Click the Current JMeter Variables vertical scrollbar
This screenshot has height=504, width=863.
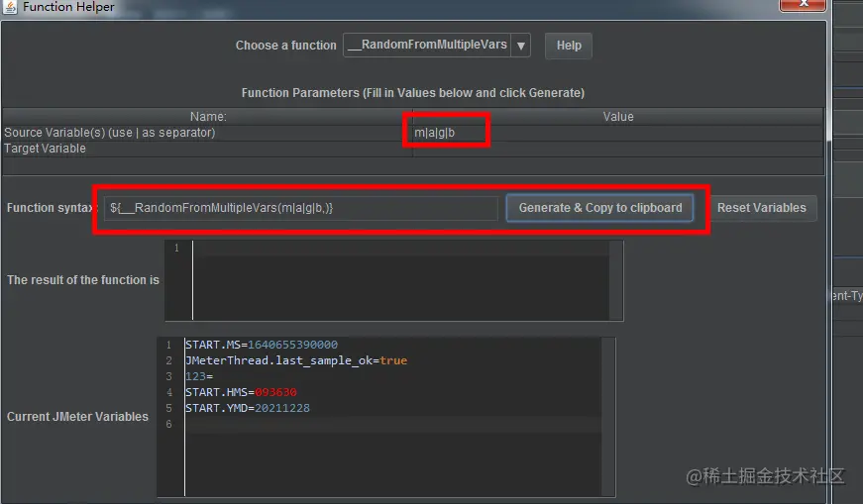pos(608,417)
